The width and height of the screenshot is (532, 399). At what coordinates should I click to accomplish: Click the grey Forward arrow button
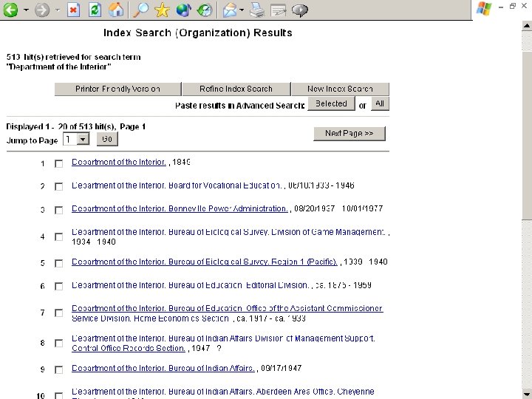tap(42, 10)
